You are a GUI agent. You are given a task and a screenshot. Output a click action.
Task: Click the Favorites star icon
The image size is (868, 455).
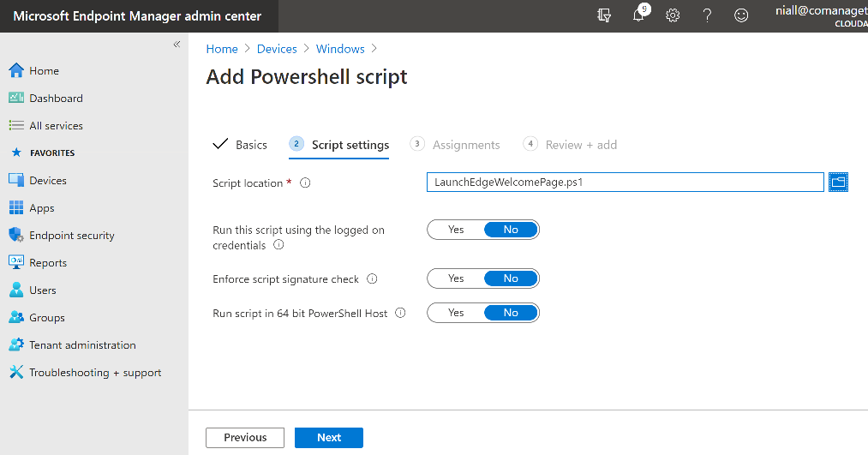[x=16, y=153]
